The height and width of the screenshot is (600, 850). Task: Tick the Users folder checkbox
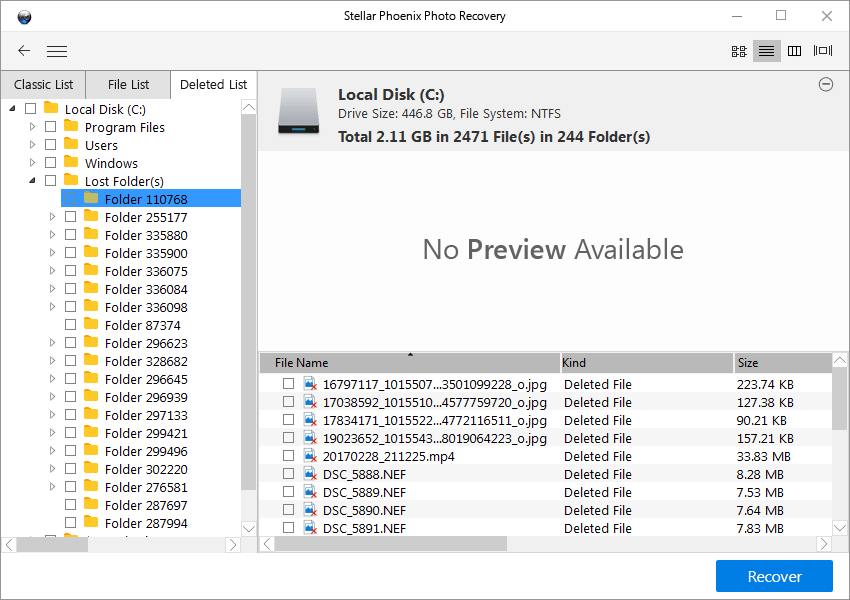pos(50,145)
